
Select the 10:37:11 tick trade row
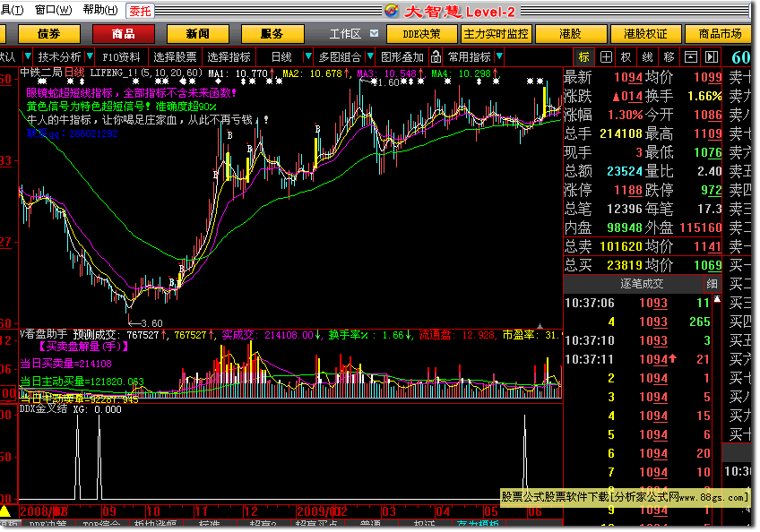point(638,359)
